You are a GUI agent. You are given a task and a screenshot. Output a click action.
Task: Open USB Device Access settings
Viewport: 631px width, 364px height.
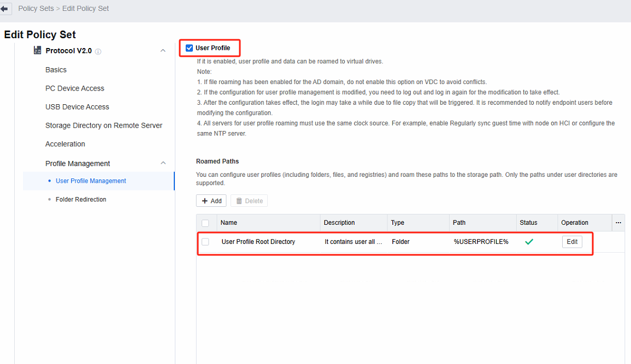click(x=77, y=107)
